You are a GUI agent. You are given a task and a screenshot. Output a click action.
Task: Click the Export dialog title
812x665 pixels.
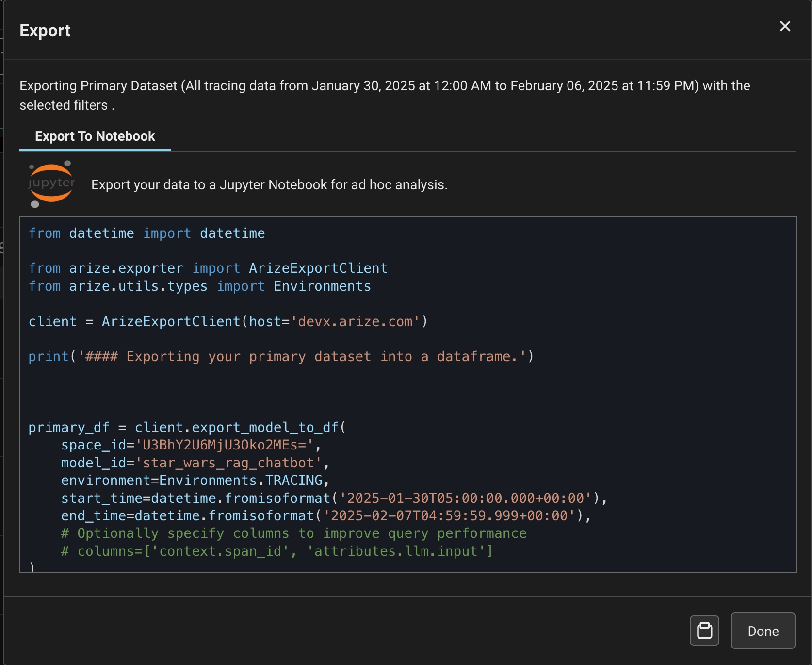[x=45, y=31]
